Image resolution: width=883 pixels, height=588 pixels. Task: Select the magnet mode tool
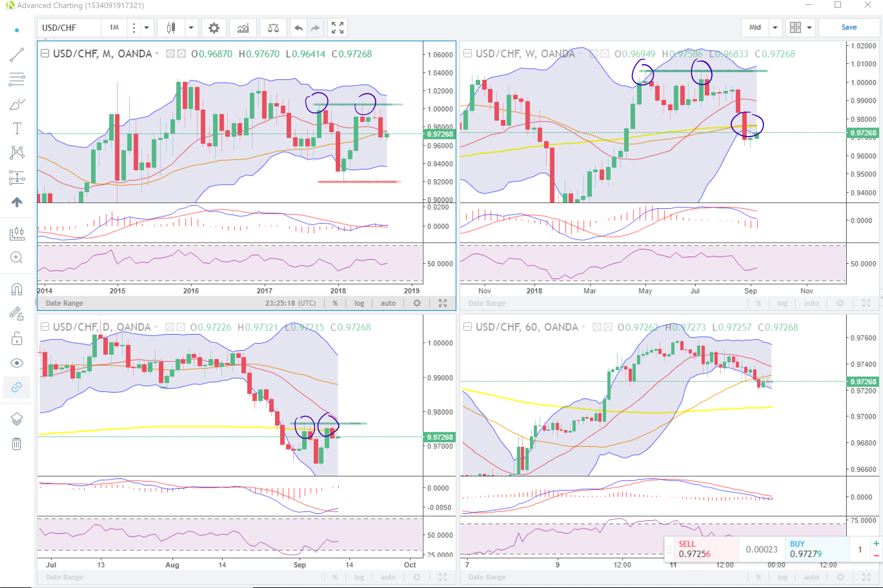coord(17,289)
